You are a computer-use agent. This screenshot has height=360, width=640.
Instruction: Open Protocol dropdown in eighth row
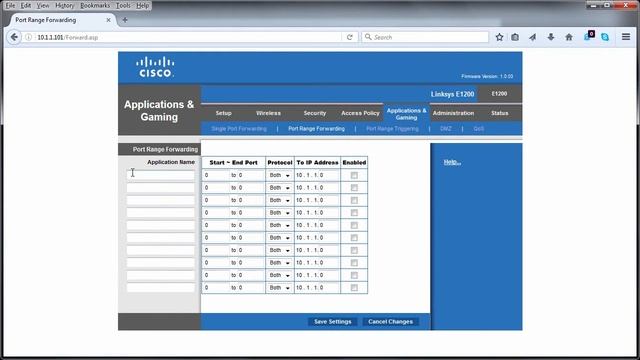(x=279, y=263)
